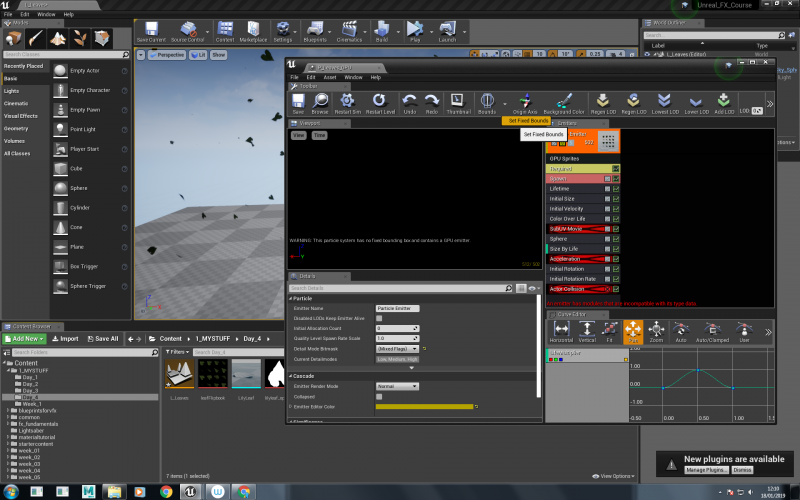Click the Viewport Time button
Image resolution: width=800 pixels, height=500 pixels.
pos(319,135)
